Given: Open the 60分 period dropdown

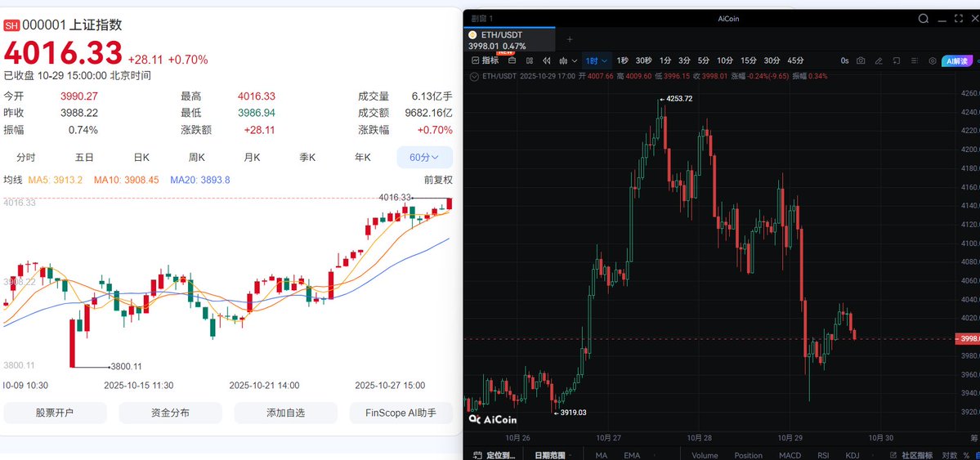Looking at the screenshot, I should point(424,158).
